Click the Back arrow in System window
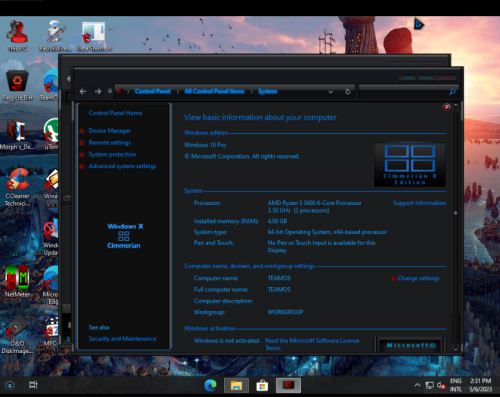 (83, 91)
